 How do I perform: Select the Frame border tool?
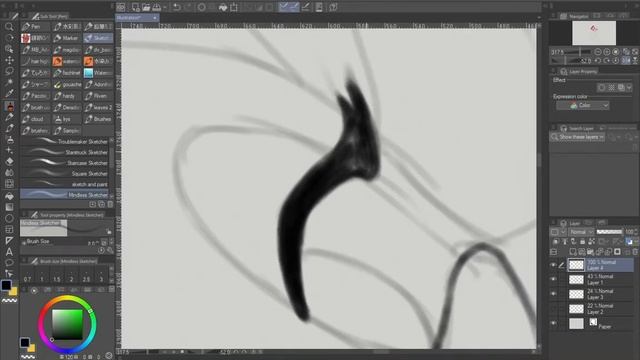click(9, 229)
